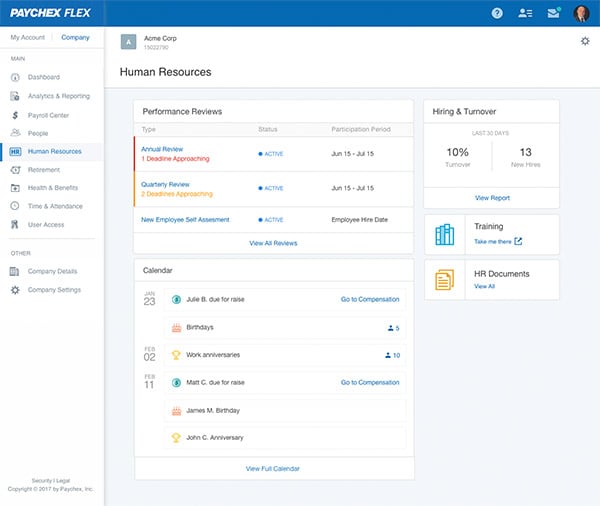Click the Paychex Flex logo
Screen dimensions: 600x506
click(x=50, y=13)
